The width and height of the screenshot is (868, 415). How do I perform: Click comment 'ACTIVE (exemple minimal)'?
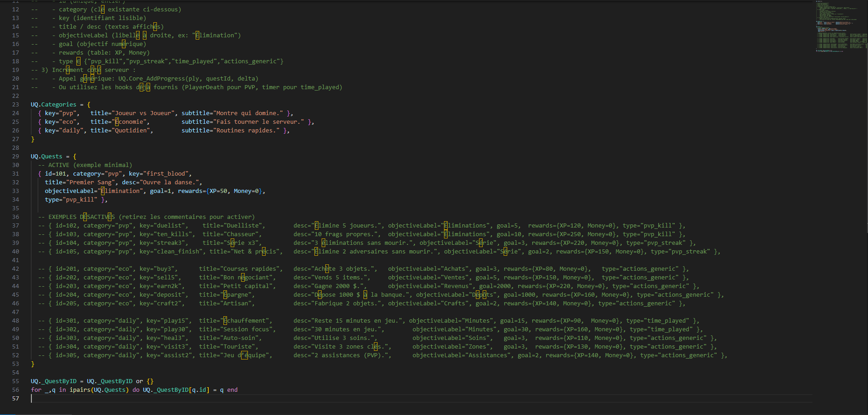[x=90, y=165]
